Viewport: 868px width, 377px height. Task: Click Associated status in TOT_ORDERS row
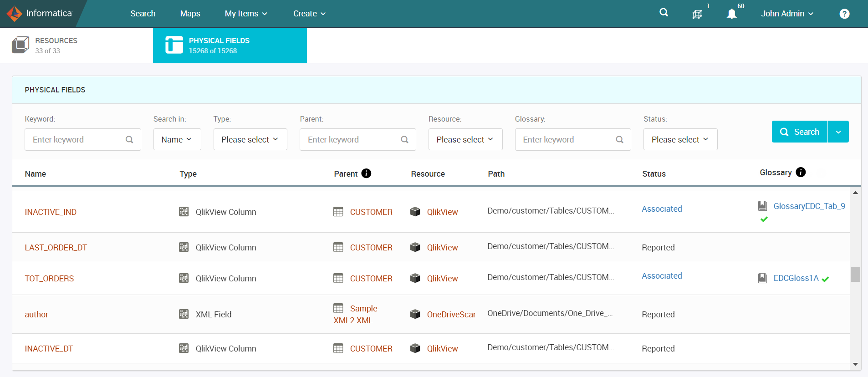tap(662, 275)
